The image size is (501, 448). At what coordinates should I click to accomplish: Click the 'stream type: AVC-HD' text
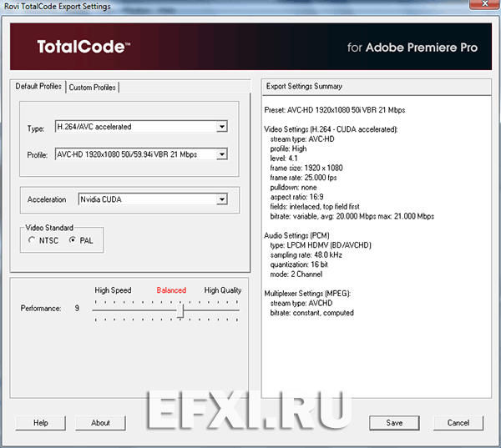pyautogui.click(x=302, y=139)
